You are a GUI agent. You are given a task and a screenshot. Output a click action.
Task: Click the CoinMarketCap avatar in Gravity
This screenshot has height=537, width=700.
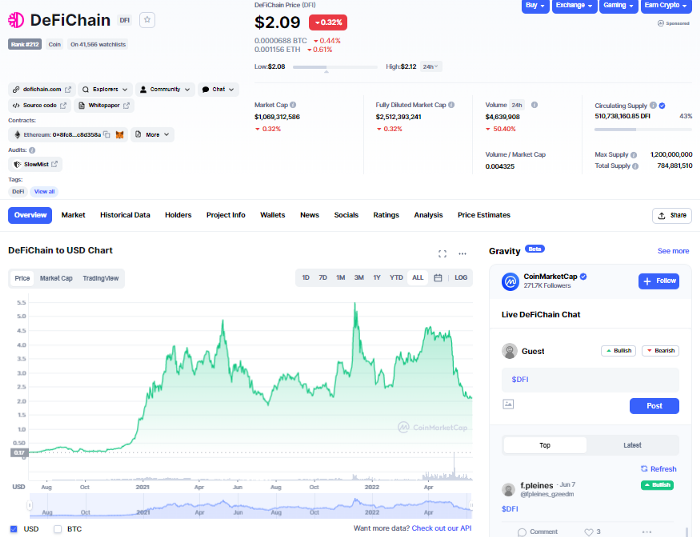(x=510, y=282)
